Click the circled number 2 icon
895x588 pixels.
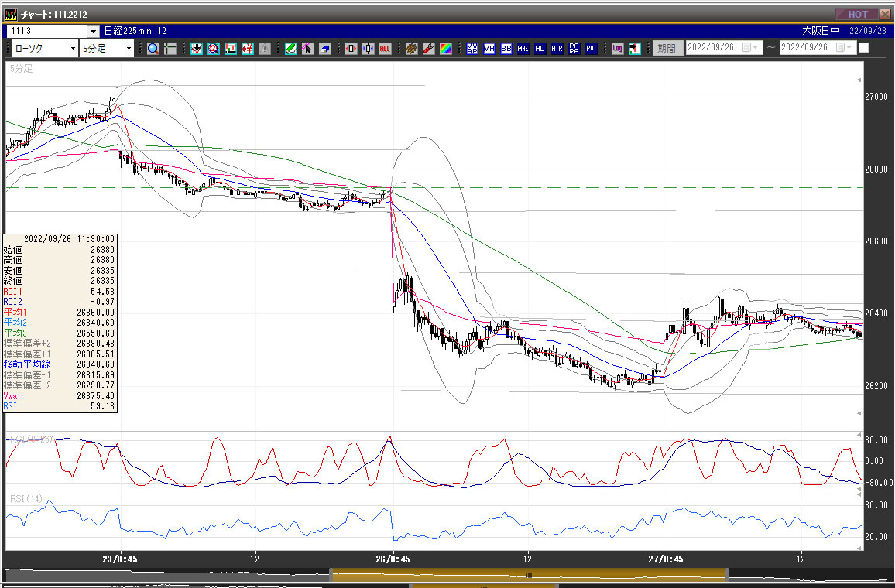[214, 49]
